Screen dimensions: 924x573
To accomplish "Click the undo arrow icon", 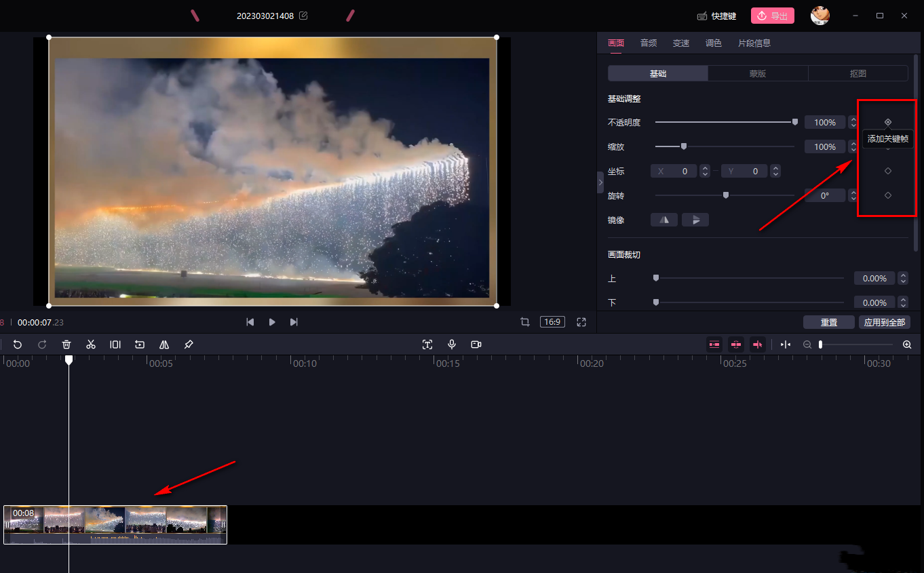I will pos(18,344).
